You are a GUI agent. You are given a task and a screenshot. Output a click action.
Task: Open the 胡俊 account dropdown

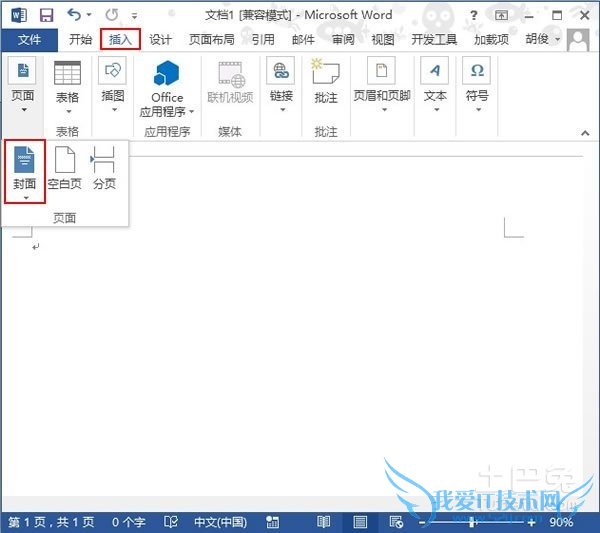coord(543,39)
